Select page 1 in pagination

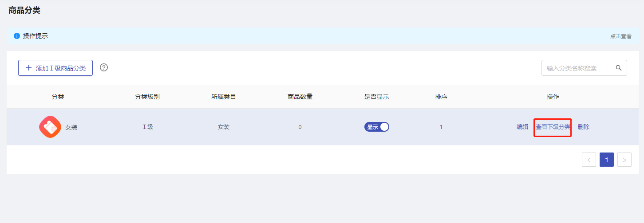[606, 160]
